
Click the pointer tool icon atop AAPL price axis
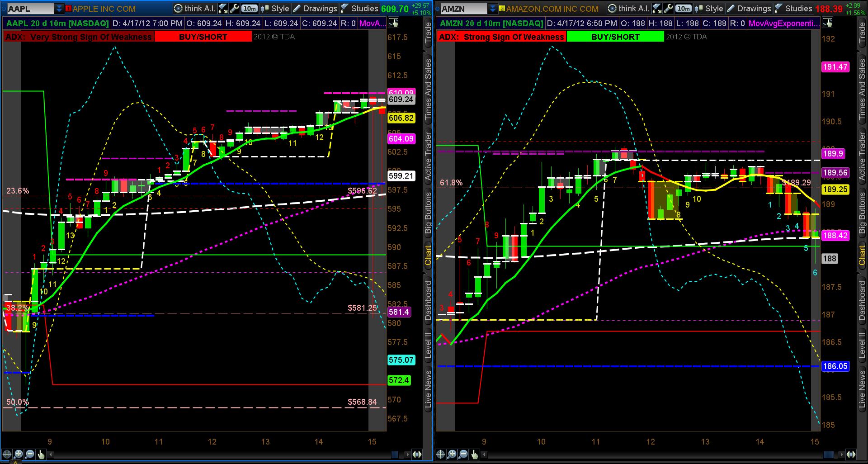click(393, 23)
